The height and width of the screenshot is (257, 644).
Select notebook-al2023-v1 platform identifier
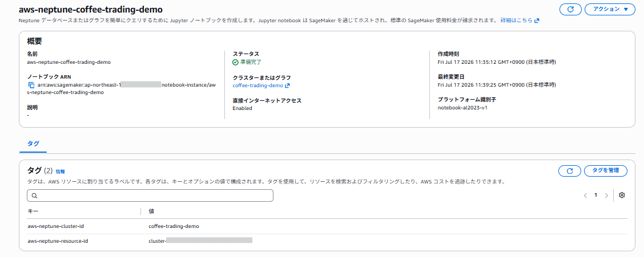pyautogui.click(x=462, y=108)
